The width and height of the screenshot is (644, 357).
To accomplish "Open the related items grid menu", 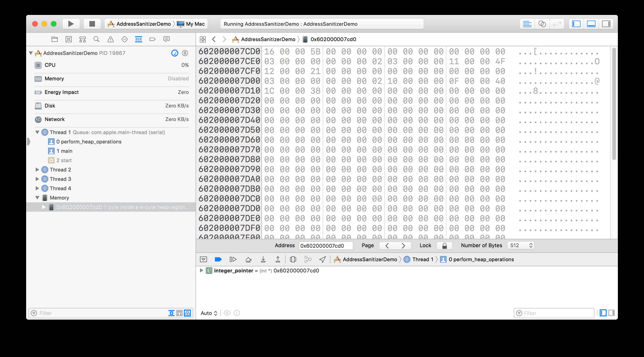I will (203, 39).
